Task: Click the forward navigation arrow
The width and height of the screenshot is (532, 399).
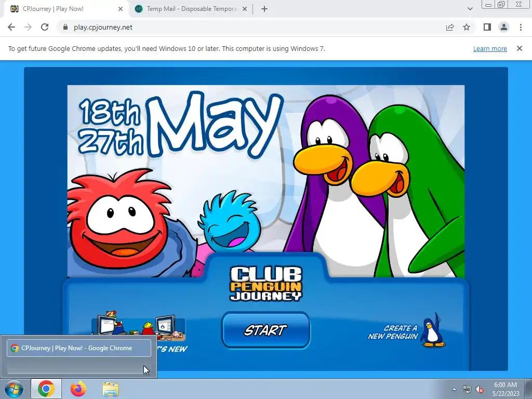Action: tap(28, 27)
